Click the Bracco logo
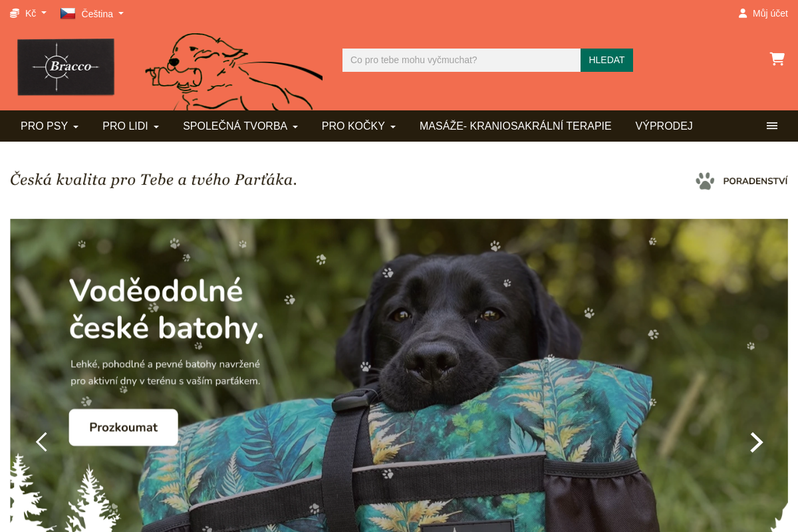 [x=66, y=66]
